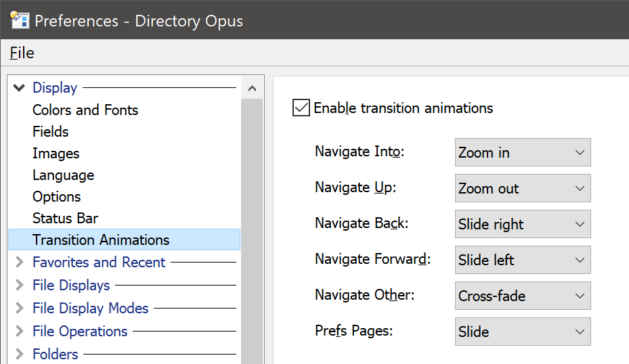Image resolution: width=629 pixels, height=364 pixels.
Task: Expand the Folders category arrow
Action: [19, 354]
